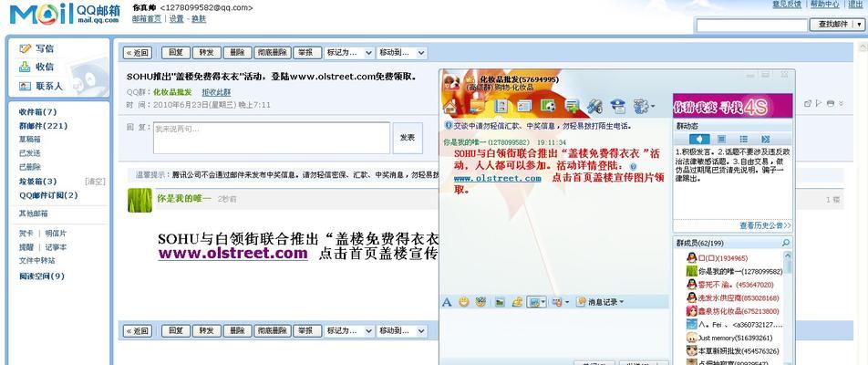Click the member list scrollbar up arrow
The height and width of the screenshot is (365, 868).
788,254
